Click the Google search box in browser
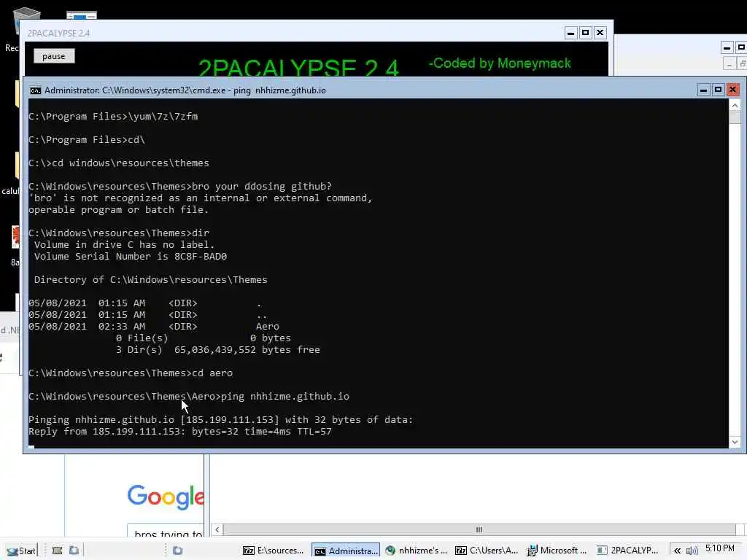The height and width of the screenshot is (560, 747). [166, 532]
